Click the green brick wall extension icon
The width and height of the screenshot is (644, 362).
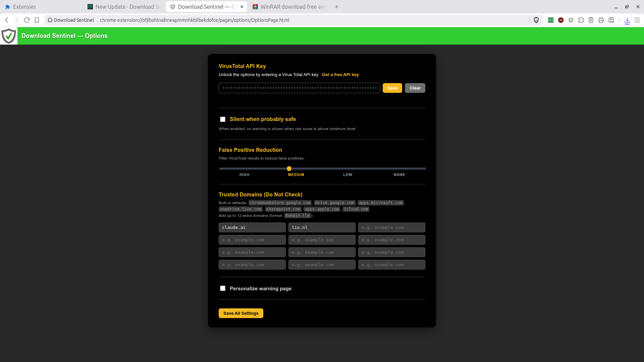[551, 20]
